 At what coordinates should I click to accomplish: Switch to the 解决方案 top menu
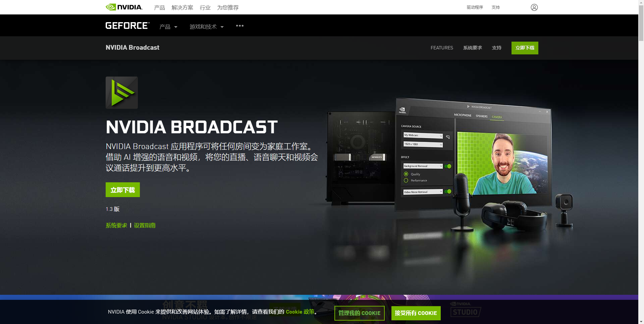(x=182, y=7)
